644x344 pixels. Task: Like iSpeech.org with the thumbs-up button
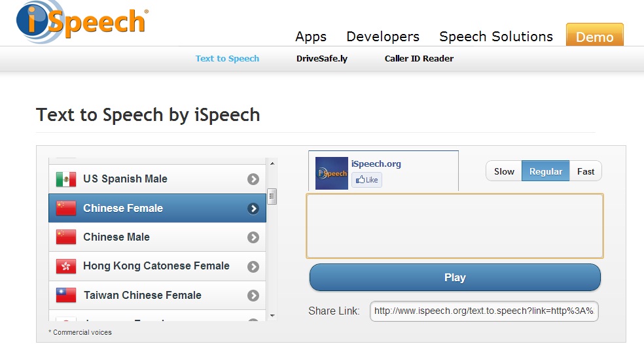(367, 180)
